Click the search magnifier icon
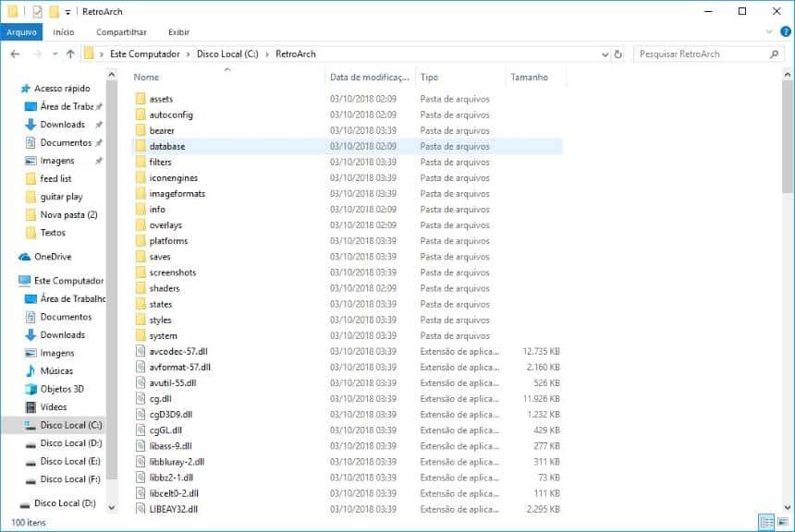The image size is (795, 532). click(x=774, y=54)
